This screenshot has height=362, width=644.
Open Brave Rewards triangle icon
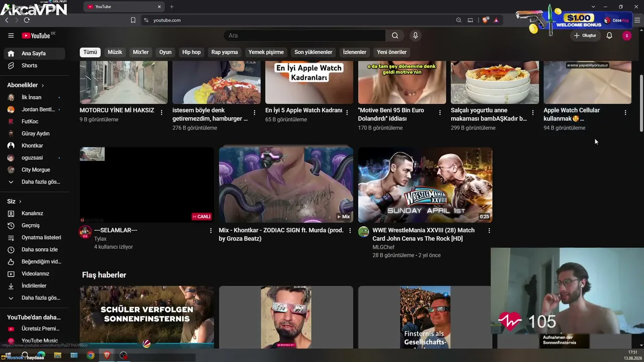point(496,20)
